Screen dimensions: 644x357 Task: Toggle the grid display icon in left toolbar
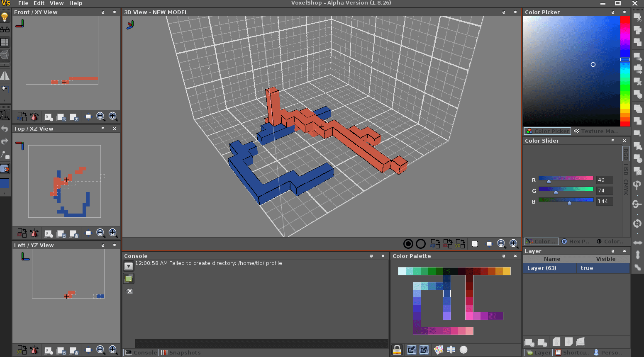coord(5,42)
